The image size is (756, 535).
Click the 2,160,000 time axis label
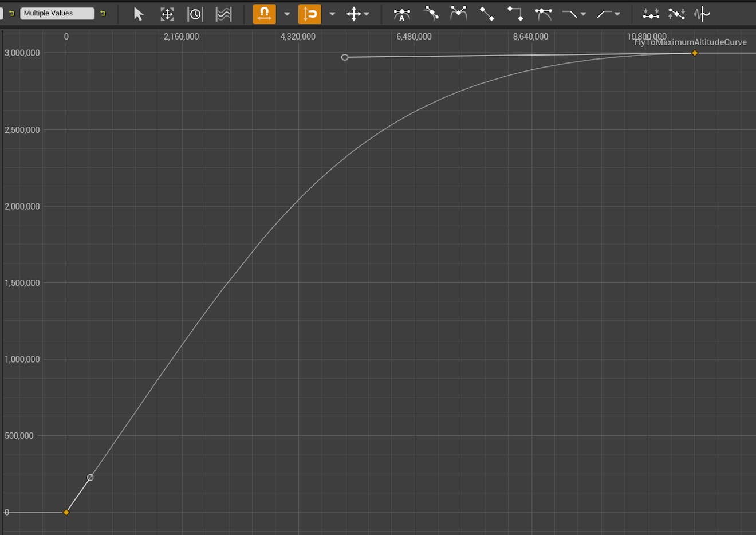pos(181,37)
